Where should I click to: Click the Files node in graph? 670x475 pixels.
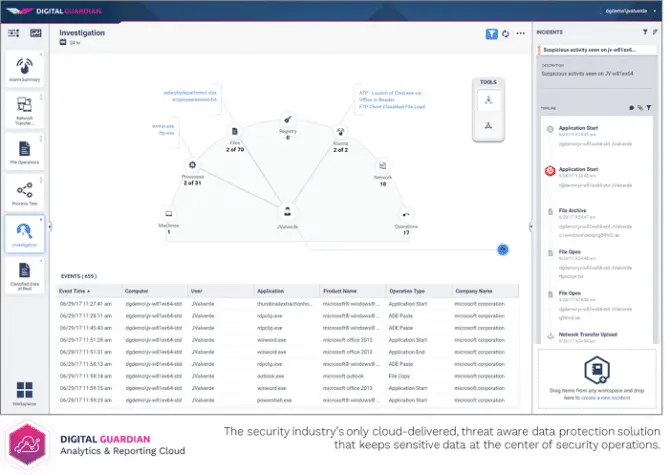pos(235,132)
